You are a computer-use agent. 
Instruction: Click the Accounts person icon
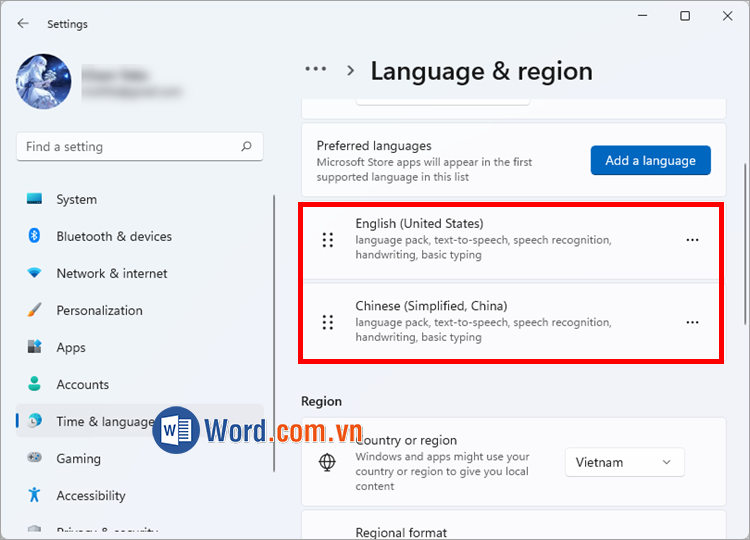pyautogui.click(x=35, y=384)
